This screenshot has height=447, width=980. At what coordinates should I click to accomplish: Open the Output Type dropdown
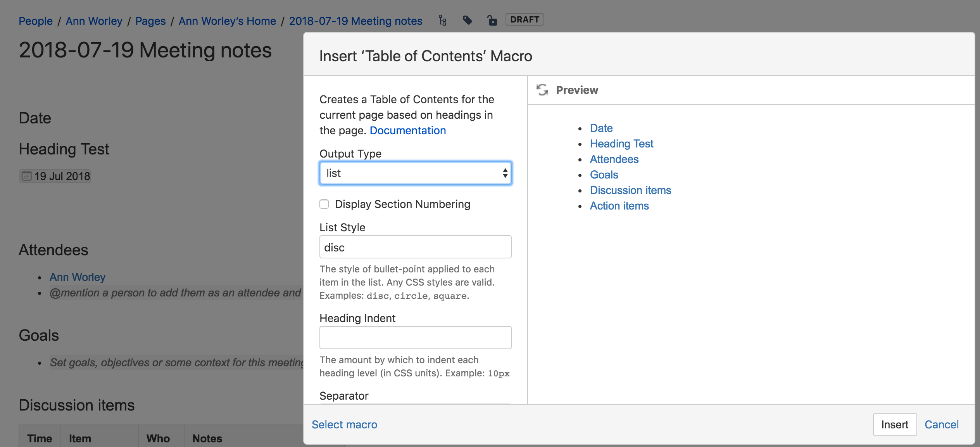(x=415, y=173)
